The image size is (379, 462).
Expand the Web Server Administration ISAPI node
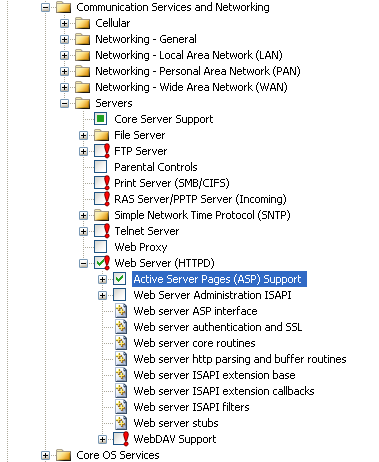(x=102, y=295)
